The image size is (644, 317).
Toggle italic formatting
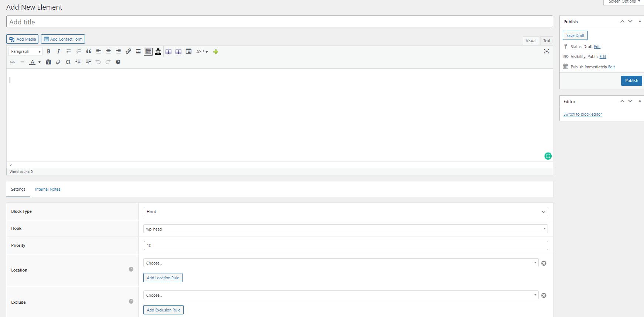tap(58, 51)
